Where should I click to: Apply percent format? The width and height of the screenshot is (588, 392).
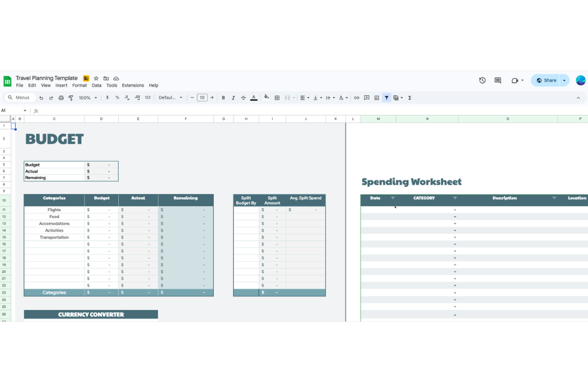[116, 97]
